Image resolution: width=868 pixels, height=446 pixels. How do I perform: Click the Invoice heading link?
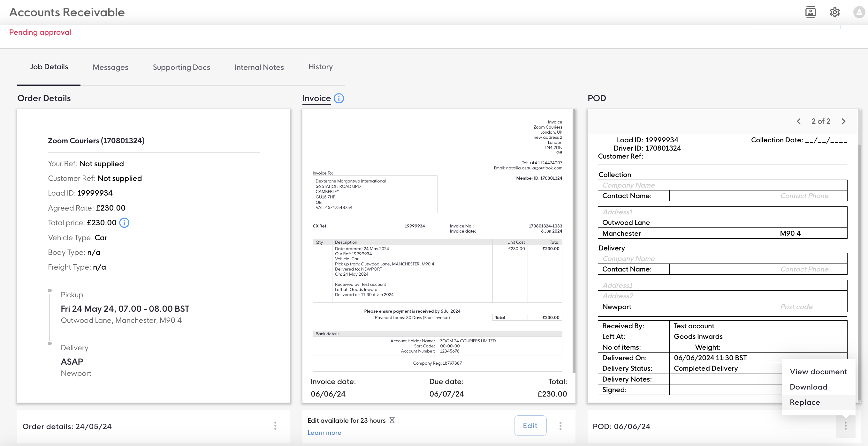coord(316,98)
